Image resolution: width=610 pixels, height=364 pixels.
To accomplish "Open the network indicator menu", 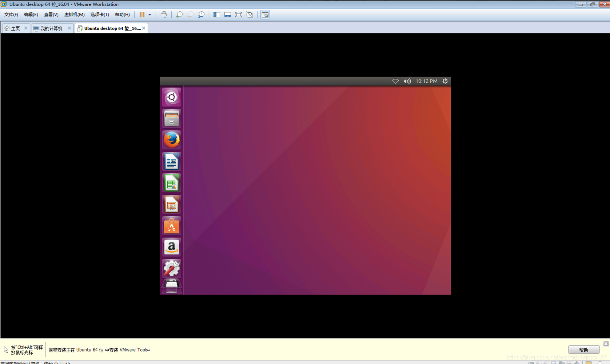I will [395, 81].
